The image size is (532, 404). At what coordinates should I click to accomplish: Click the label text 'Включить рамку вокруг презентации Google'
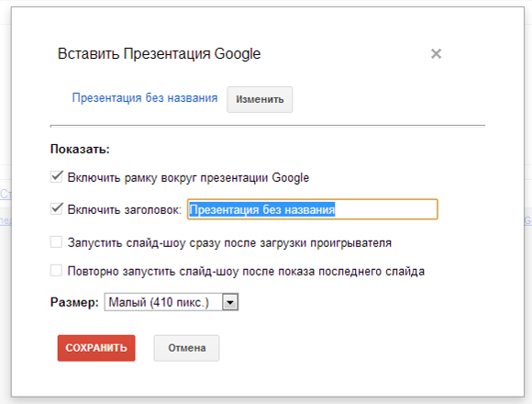(x=188, y=177)
